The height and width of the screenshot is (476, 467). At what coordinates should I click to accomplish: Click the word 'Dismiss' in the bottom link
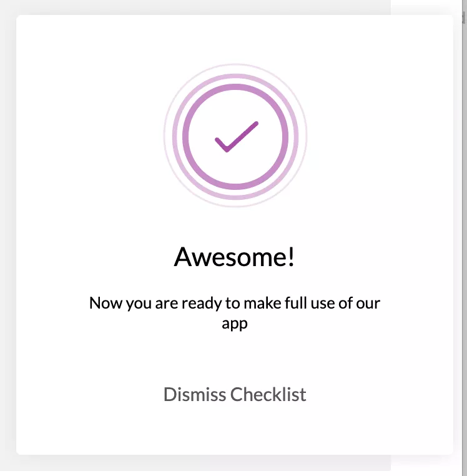click(195, 394)
